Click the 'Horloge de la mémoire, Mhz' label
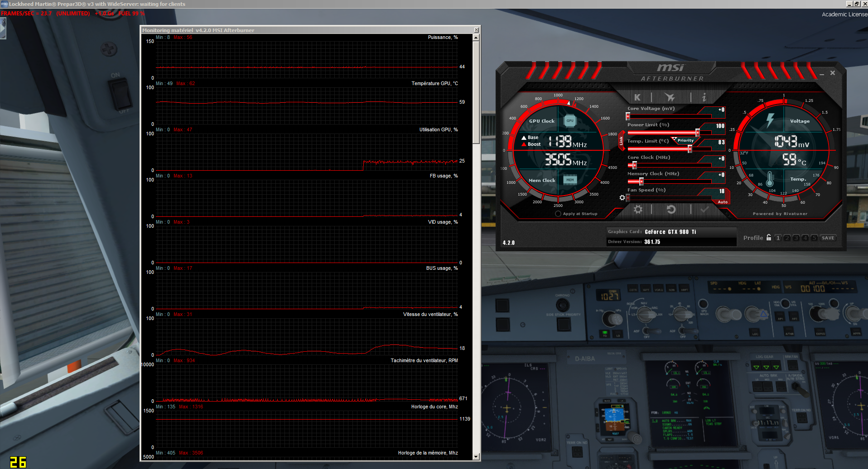Screen dimensions: 868x469 pyautogui.click(x=428, y=453)
